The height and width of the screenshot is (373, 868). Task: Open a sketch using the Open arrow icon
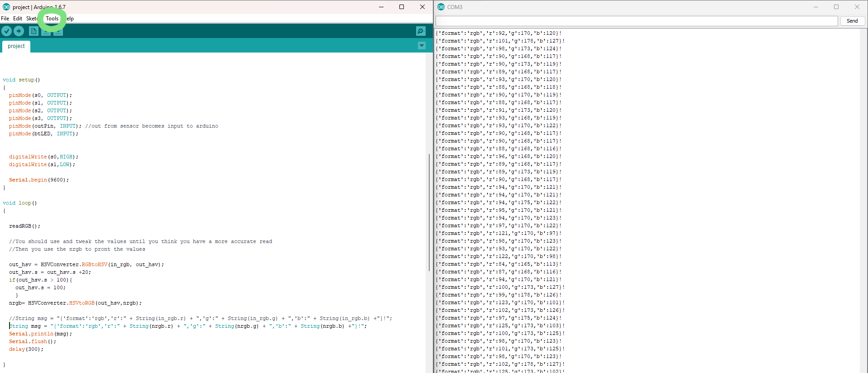coord(46,31)
